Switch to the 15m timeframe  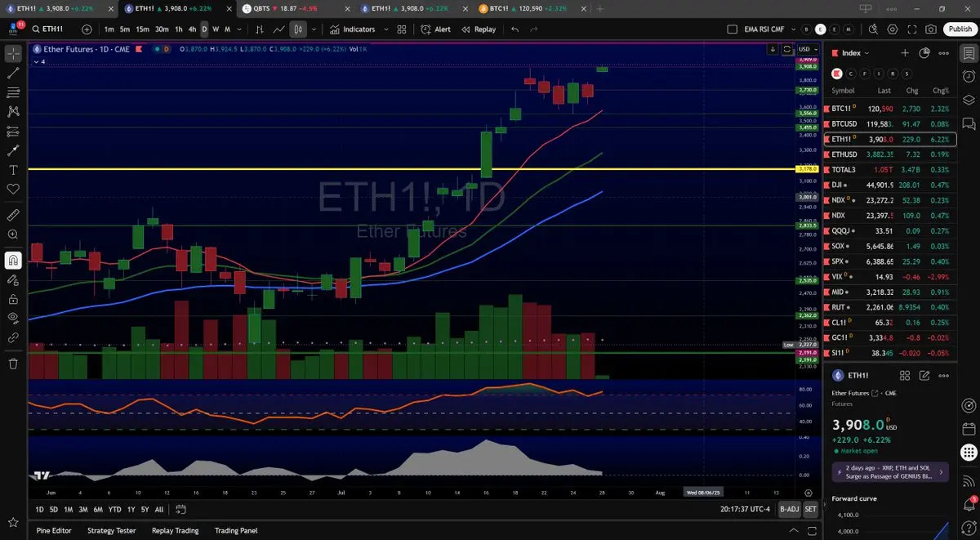click(x=142, y=29)
